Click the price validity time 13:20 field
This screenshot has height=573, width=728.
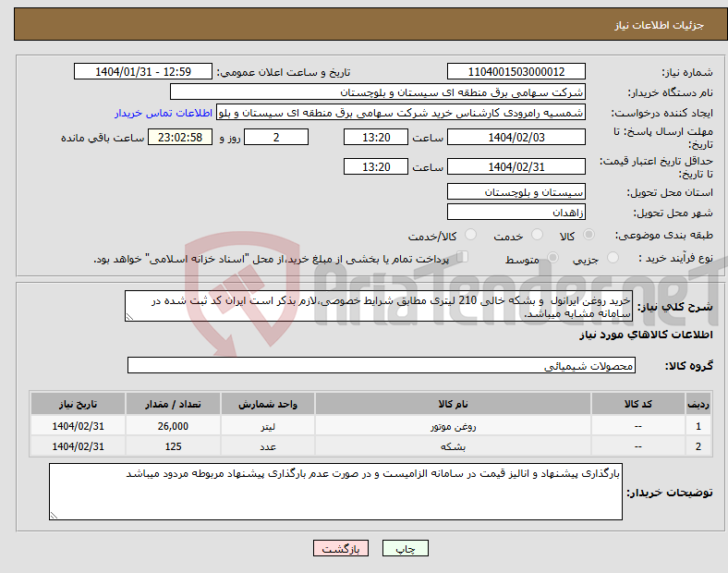pyautogui.click(x=376, y=166)
